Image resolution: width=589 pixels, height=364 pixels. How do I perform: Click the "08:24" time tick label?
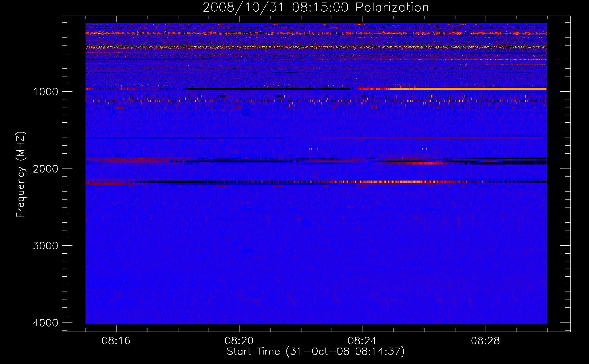click(x=362, y=341)
